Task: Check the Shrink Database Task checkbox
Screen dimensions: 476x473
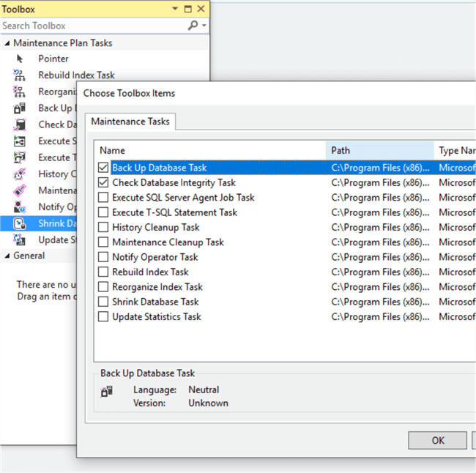Action: coord(103,302)
